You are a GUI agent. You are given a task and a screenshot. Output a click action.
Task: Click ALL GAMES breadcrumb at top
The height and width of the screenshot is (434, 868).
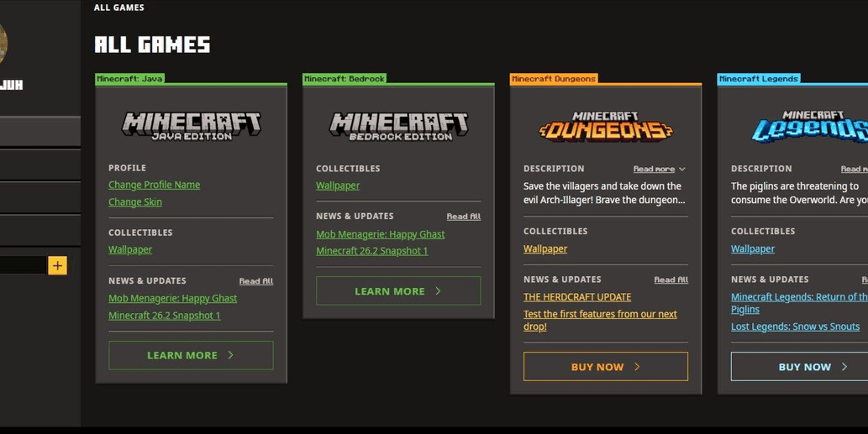[119, 8]
